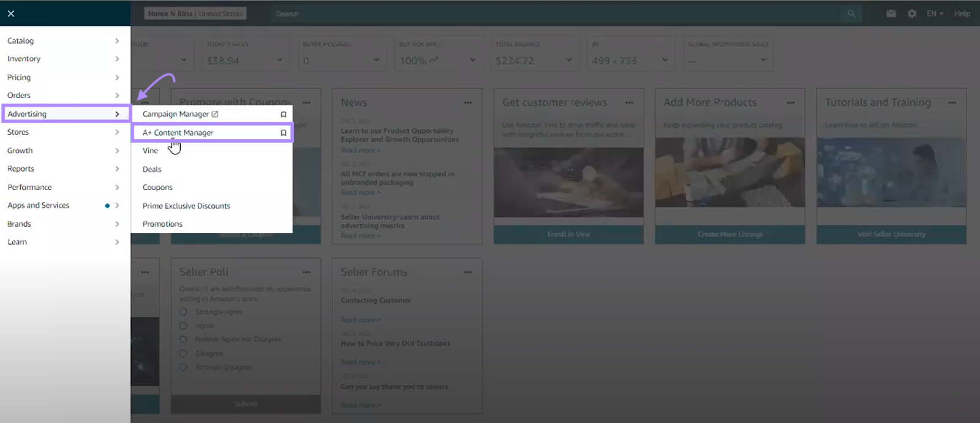Click the Enroll in Vine button
The height and width of the screenshot is (423, 980).
pyautogui.click(x=568, y=234)
